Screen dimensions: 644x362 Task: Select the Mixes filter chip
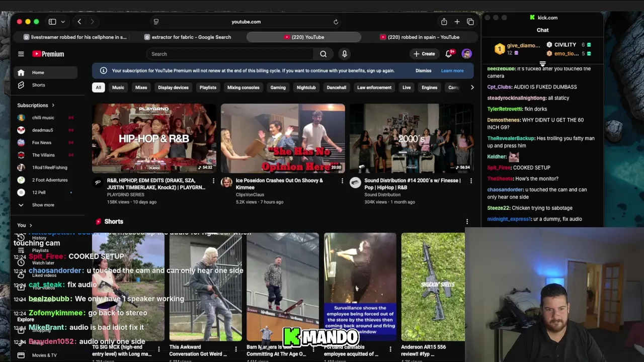pos(141,87)
